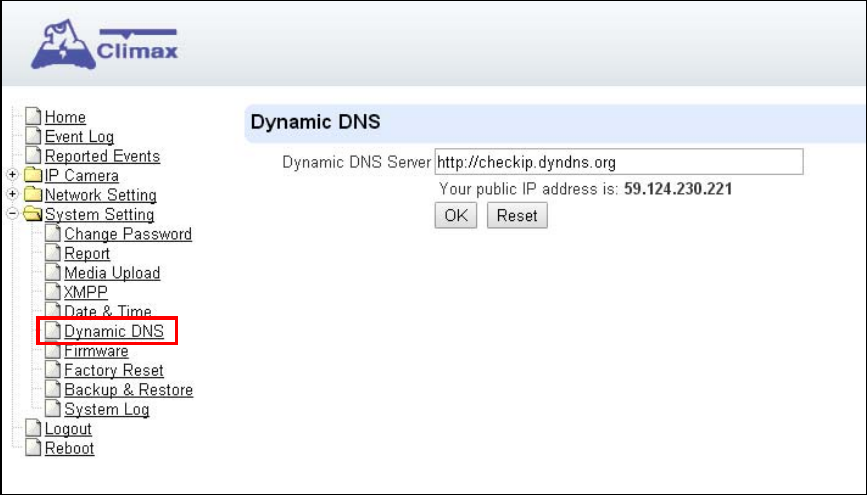Viewport: 867px width, 495px height.
Task: Click the Reset button
Action: coord(517,215)
